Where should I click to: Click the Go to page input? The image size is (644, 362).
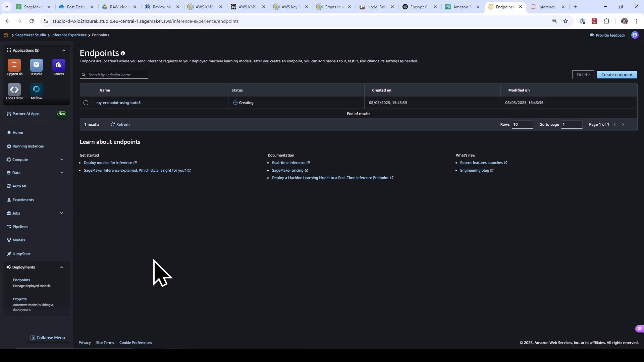coord(572,125)
